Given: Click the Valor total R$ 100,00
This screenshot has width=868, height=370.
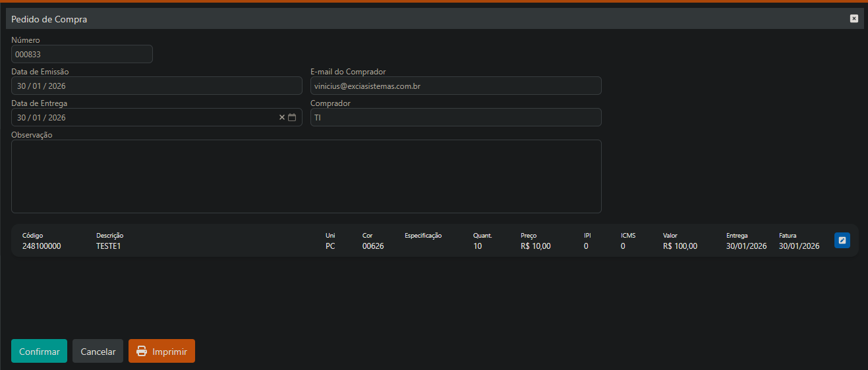Looking at the screenshot, I should pyautogui.click(x=680, y=246).
